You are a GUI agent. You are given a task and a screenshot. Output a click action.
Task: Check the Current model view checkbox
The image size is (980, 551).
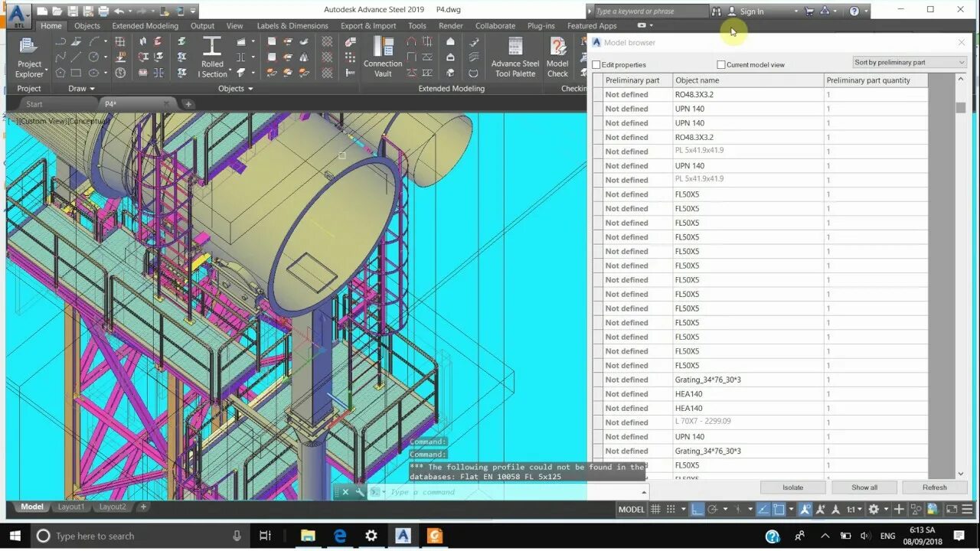tap(721, 65)
